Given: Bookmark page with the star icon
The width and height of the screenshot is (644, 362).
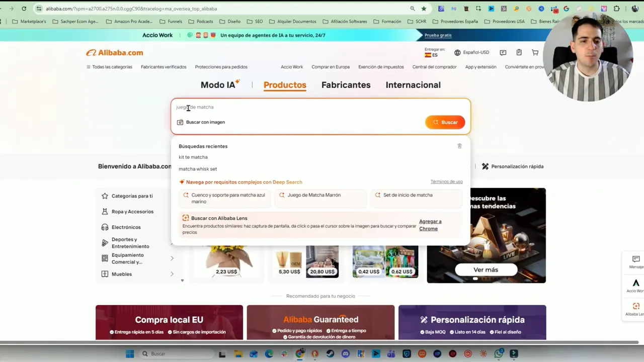Looking at the screenshot, I should (x=424, y=9).
